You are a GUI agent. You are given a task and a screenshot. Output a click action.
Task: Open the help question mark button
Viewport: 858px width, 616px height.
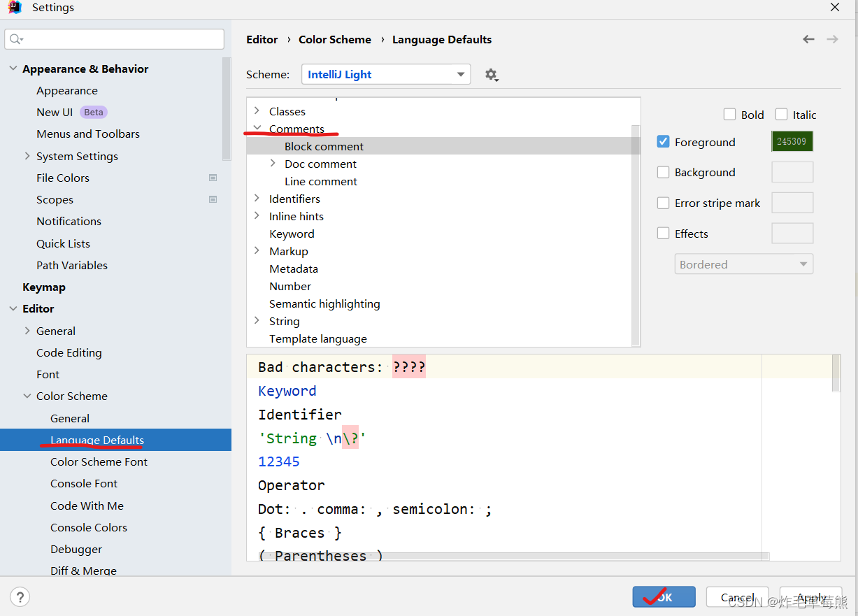pos(20,597)
